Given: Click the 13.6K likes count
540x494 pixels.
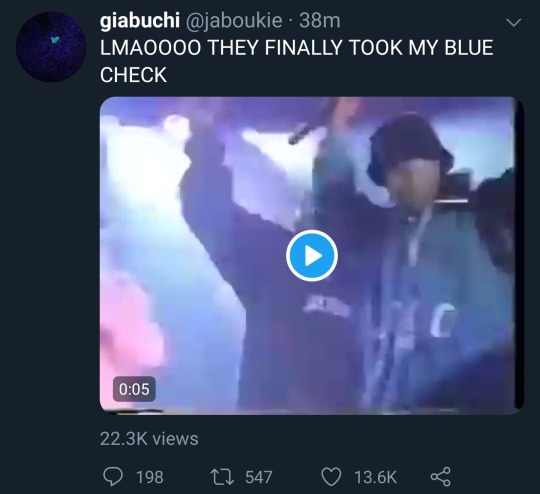Looking at the screenshot, I should tap(376, 477).
